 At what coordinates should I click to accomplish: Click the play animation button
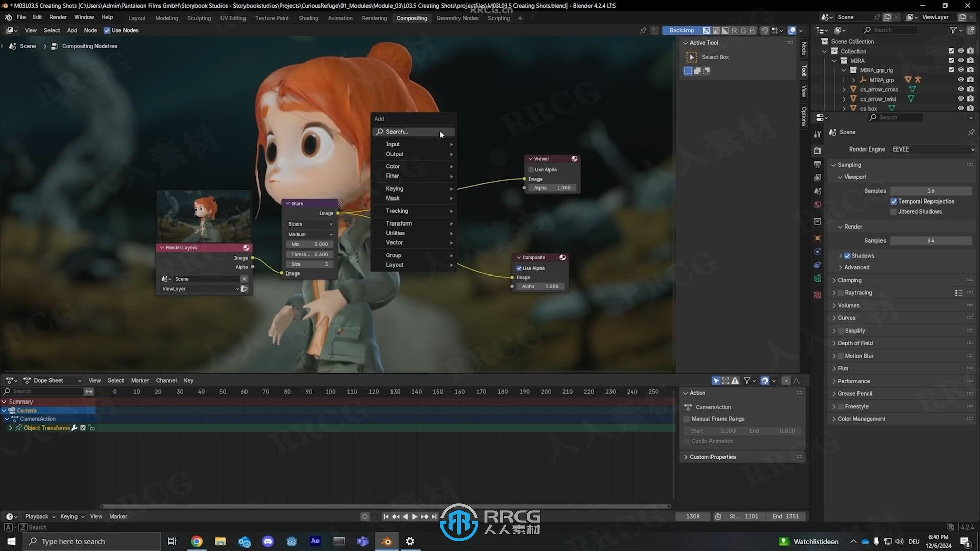click(414, 517)
